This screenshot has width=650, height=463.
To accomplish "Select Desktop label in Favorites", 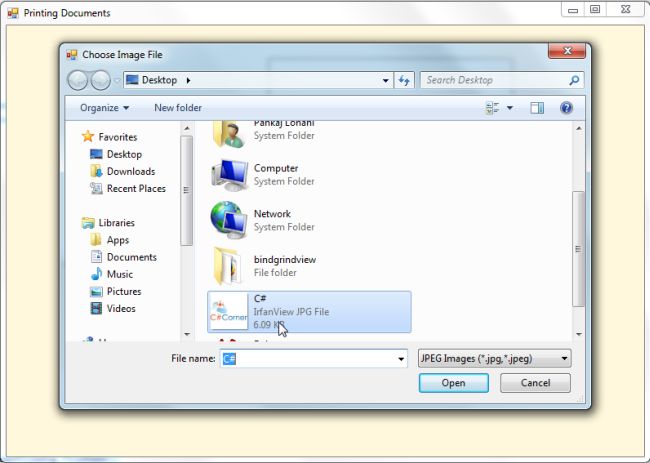I will click(124, 154).
